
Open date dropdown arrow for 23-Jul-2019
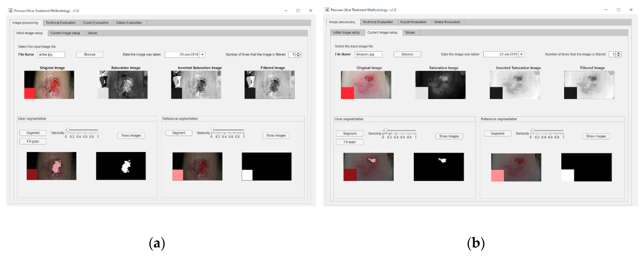point(521,54)
